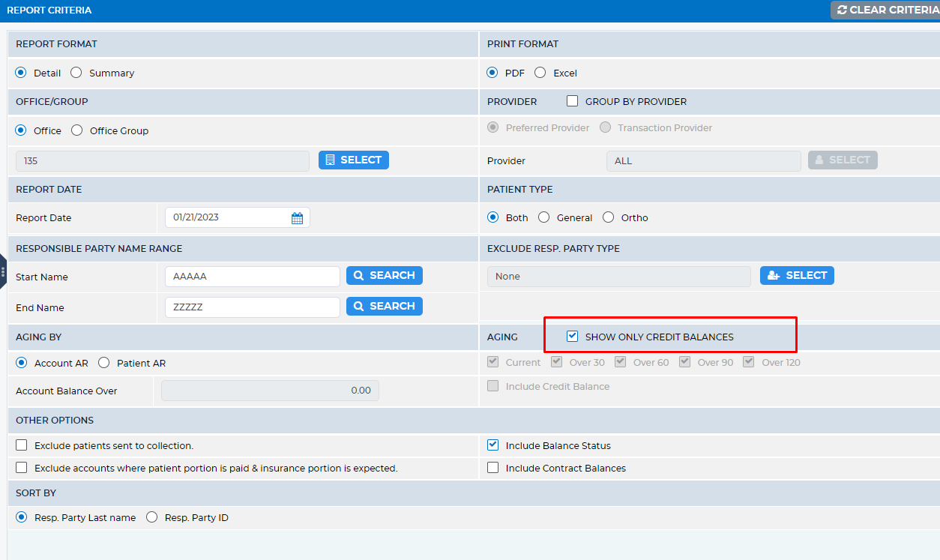The image size is (940, 560).
Task: Click Clear Criteria button
Action: [885, 10]
